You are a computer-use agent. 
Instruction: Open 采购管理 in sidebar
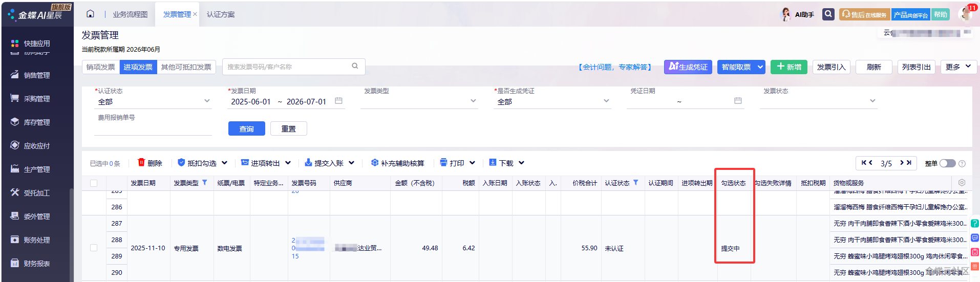36,99
